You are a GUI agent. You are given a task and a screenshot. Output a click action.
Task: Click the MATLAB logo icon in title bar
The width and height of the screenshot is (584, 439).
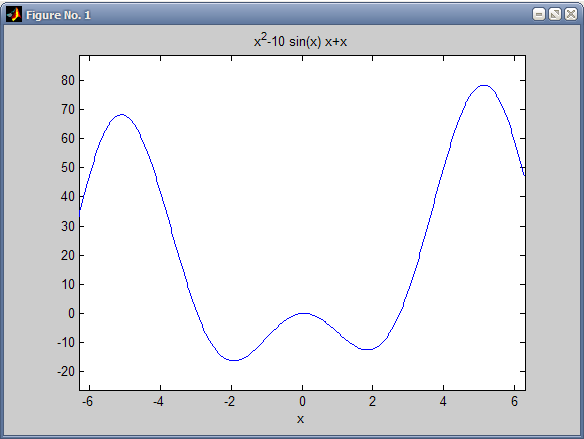tap(14, 15)
